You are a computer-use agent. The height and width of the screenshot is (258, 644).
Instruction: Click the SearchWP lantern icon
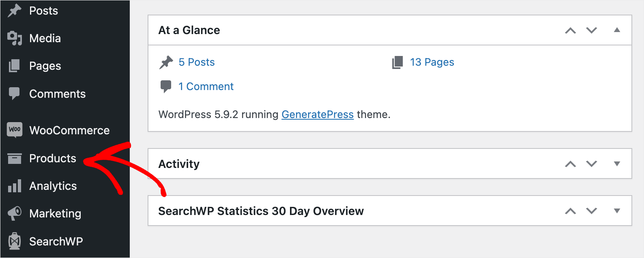tap(15, 241)
